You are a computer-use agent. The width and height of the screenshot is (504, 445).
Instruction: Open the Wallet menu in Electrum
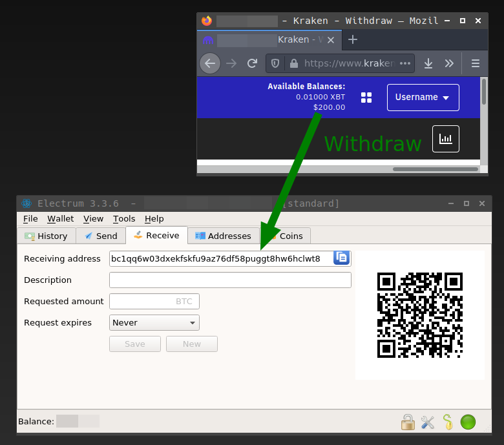click(61, 218)
